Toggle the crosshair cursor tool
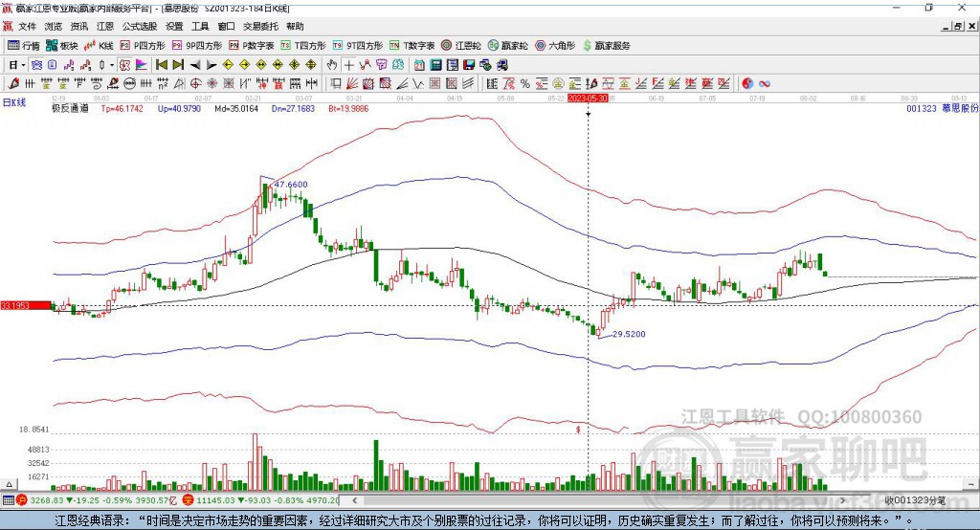This screenshot has width=980, height=530. (348, 65)
